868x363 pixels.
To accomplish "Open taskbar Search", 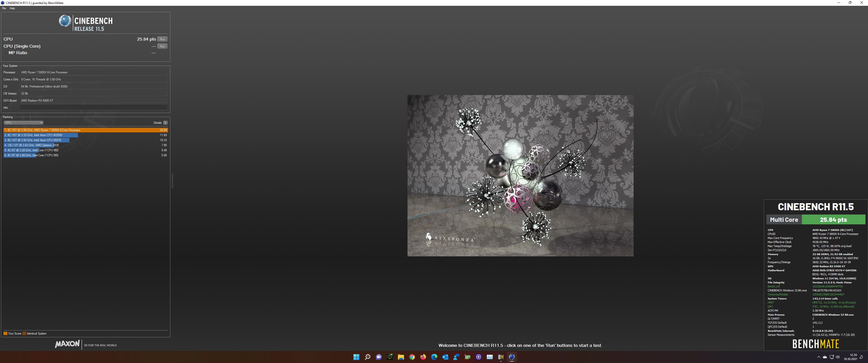I will pos(367,357).
